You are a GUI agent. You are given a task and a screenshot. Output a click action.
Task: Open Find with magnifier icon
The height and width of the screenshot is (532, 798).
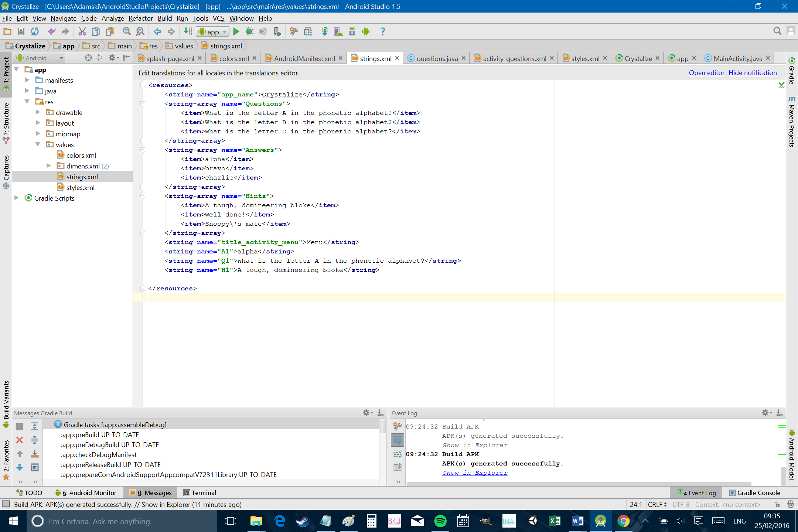[x=127, y=32]
